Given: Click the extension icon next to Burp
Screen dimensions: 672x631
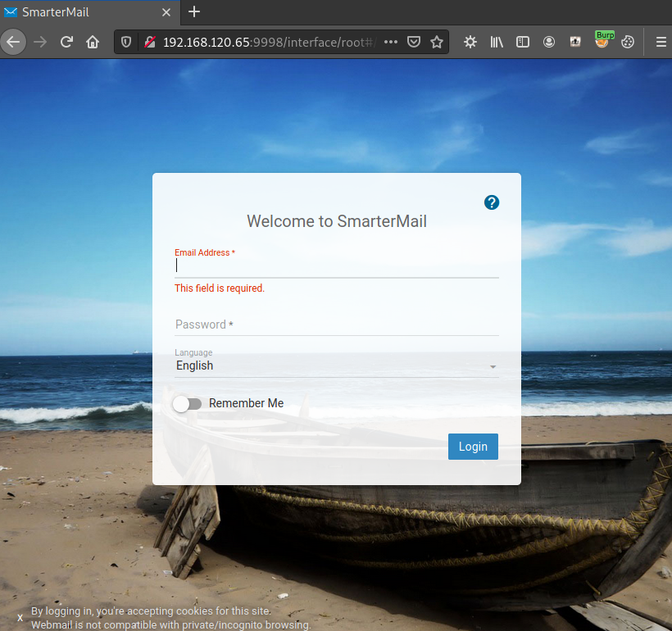Looking at the screenshot, I should click(575, 42).
